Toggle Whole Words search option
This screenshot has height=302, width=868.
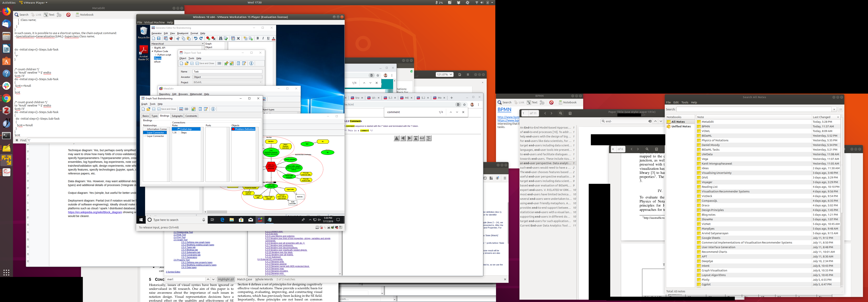(264, 279)
